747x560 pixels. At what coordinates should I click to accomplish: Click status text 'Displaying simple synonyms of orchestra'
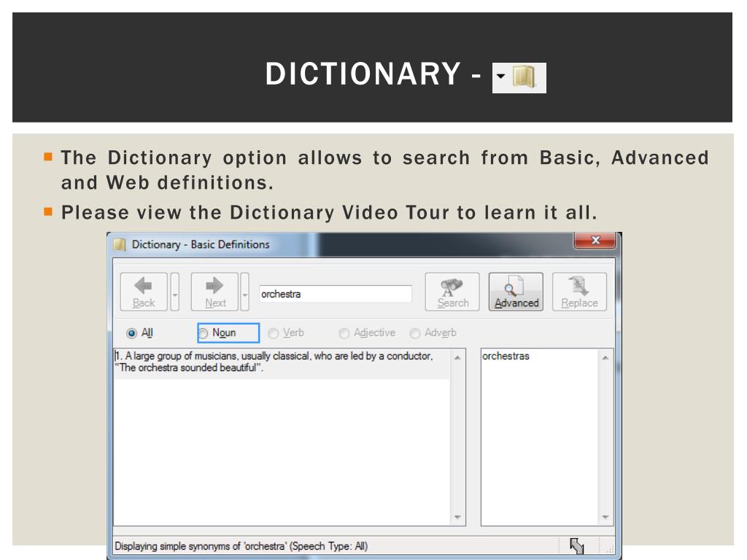point(241,546)
